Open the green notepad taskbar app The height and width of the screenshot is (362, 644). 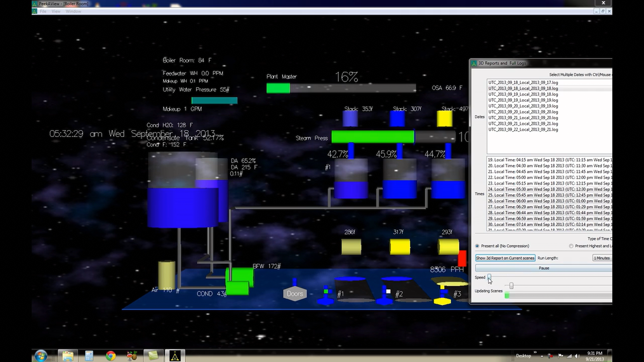click(153, 356)
